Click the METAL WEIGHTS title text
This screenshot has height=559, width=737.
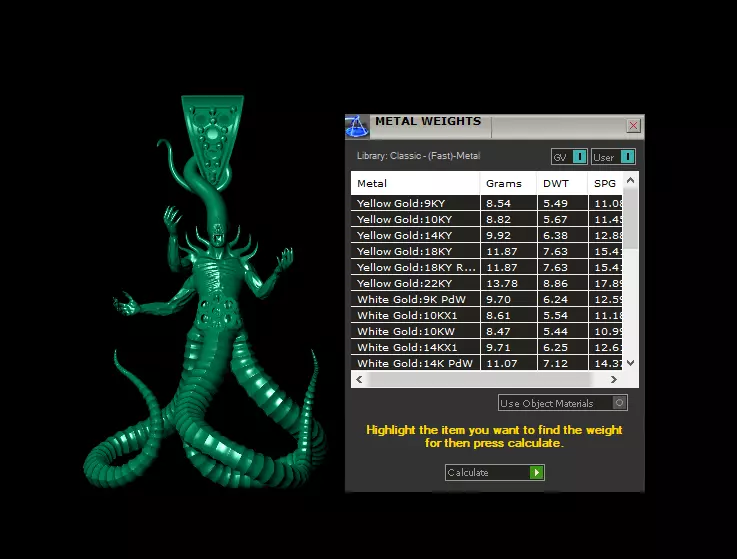click(428, 121)
